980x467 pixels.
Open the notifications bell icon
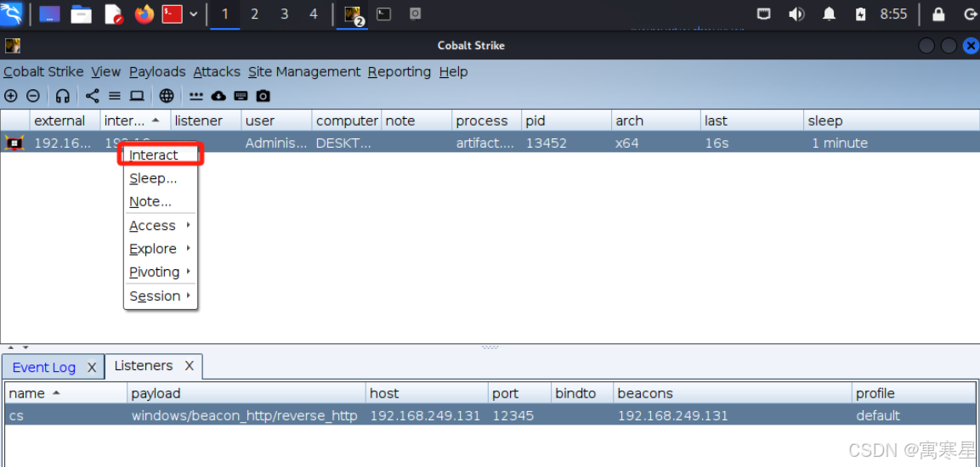[x=830, y=14]
